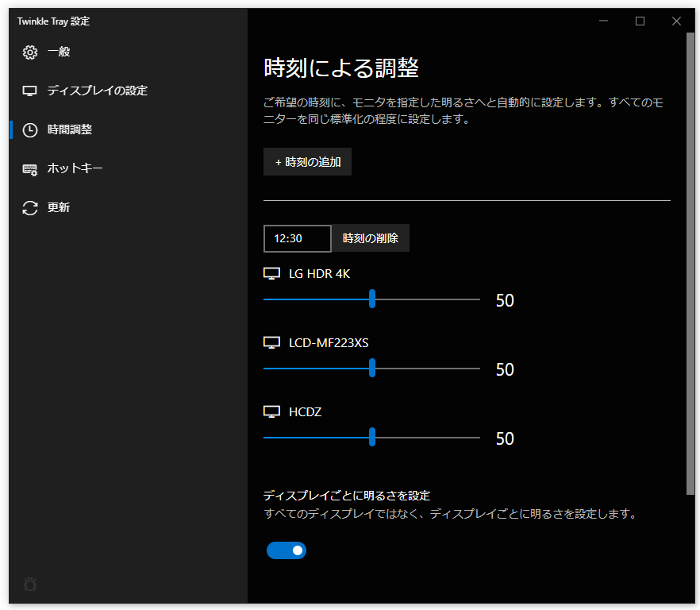This screenshot has width=700, height=610.
Task: Click the 50 value for HCDZ
Action: coord(505,438)
